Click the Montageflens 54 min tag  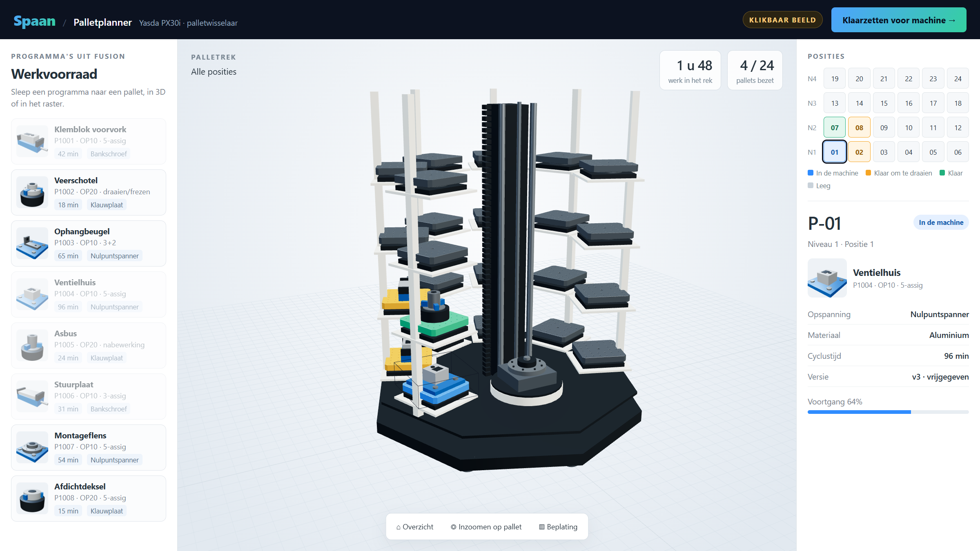coord(68,460)
